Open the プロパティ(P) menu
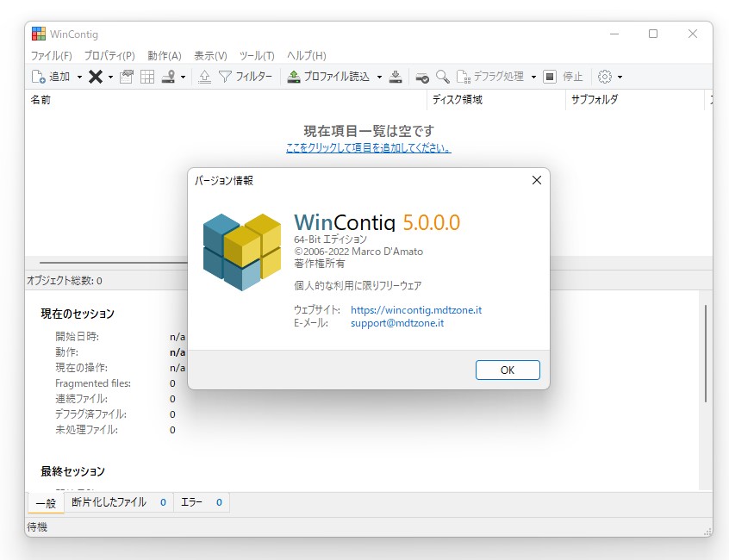This screenshot has height=560, width=729. pyautogui.click(x=109, y=56)
